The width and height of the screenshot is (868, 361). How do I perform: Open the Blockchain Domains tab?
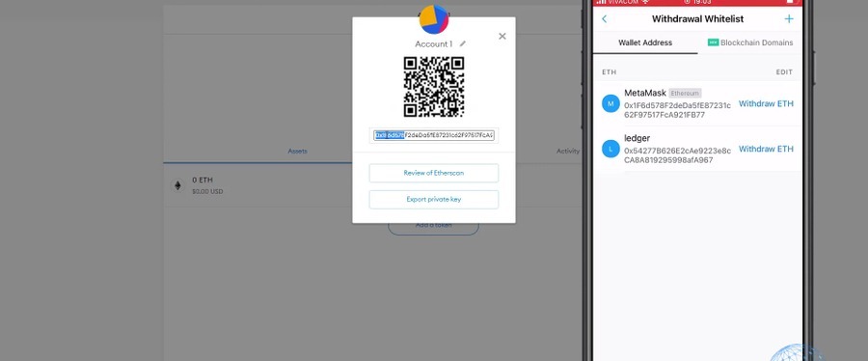click(x=751, y=42)
